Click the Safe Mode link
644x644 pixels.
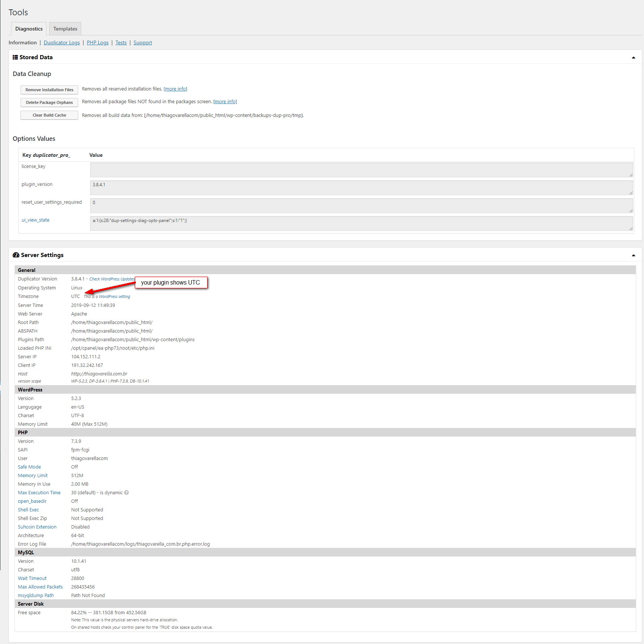tap(29, 467)
